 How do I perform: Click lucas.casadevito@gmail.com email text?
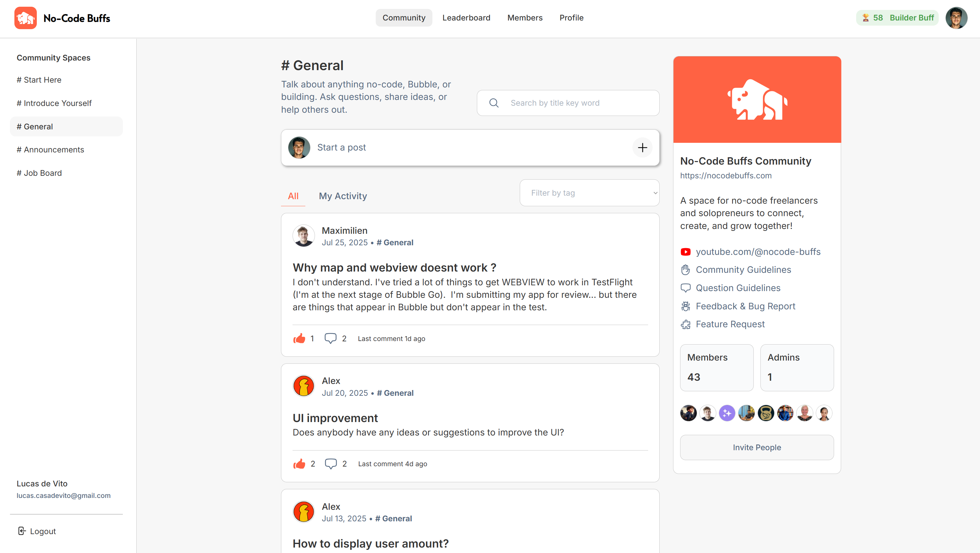pos(64,496)
